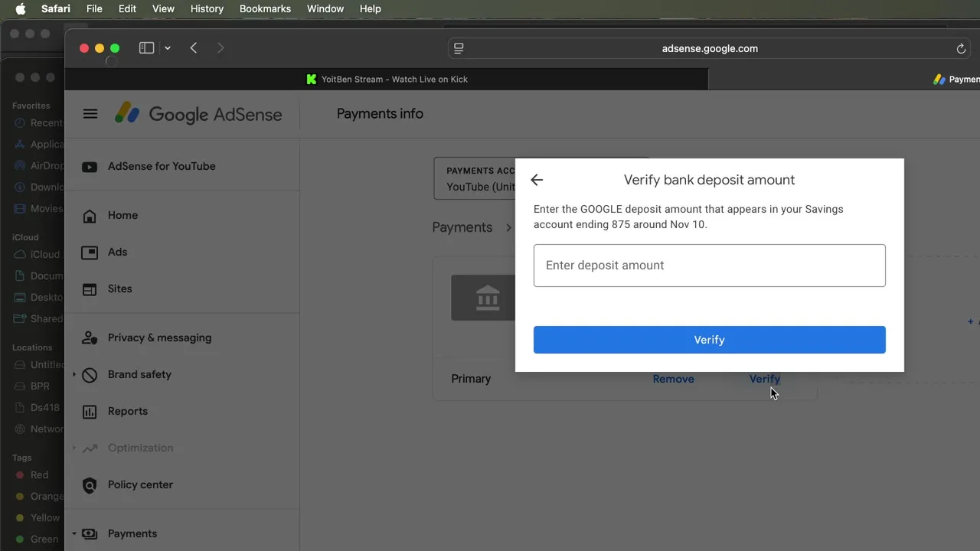This screenshot has height=551, width=980.
Task: Click Remove link on primary payment method
Action: (x=673, y=379)
